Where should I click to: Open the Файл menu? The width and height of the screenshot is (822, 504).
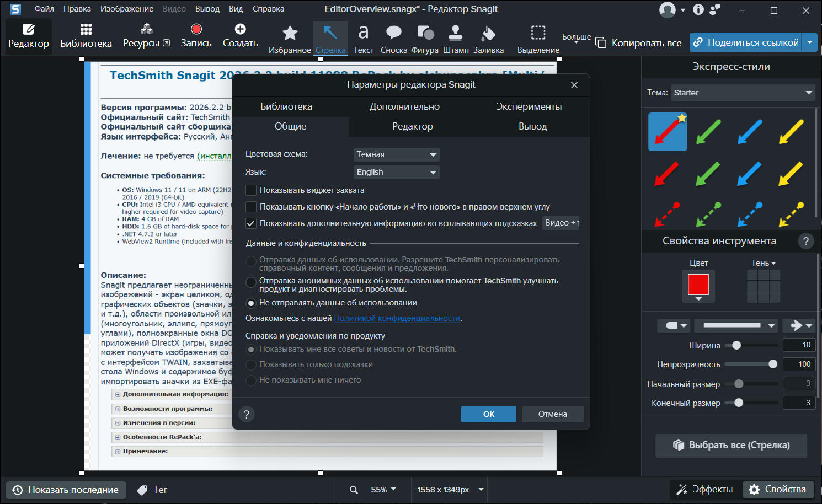tap(44, 9)
